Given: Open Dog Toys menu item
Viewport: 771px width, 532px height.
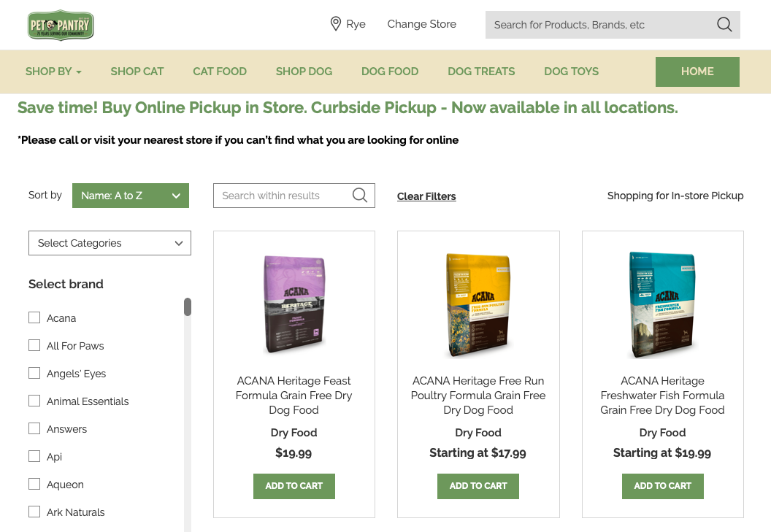Looking at the screenshot, I should pyautogui.click(x=572, y=72).
